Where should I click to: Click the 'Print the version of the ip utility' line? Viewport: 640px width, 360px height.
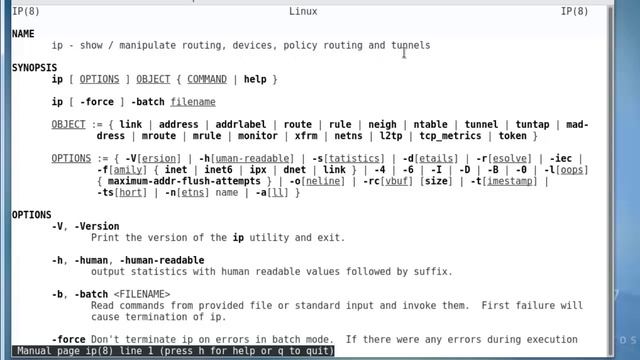point(218,238)
